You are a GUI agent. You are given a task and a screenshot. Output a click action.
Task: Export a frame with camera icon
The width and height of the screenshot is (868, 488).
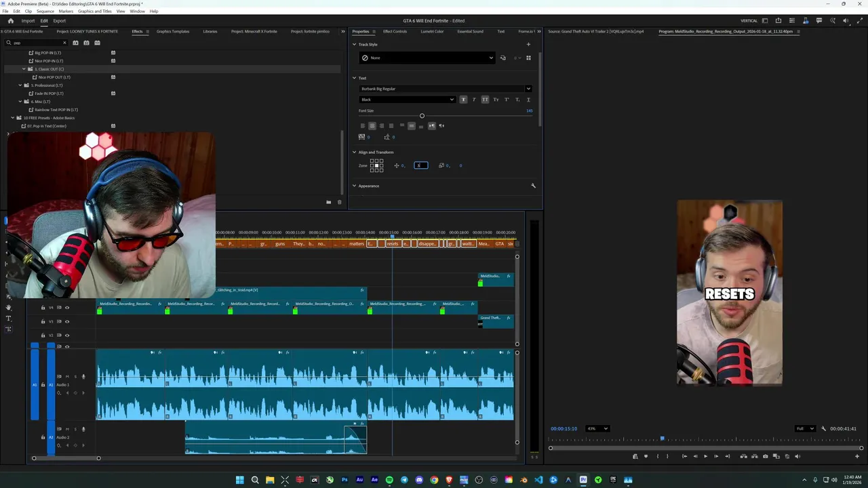pos(766,456)
